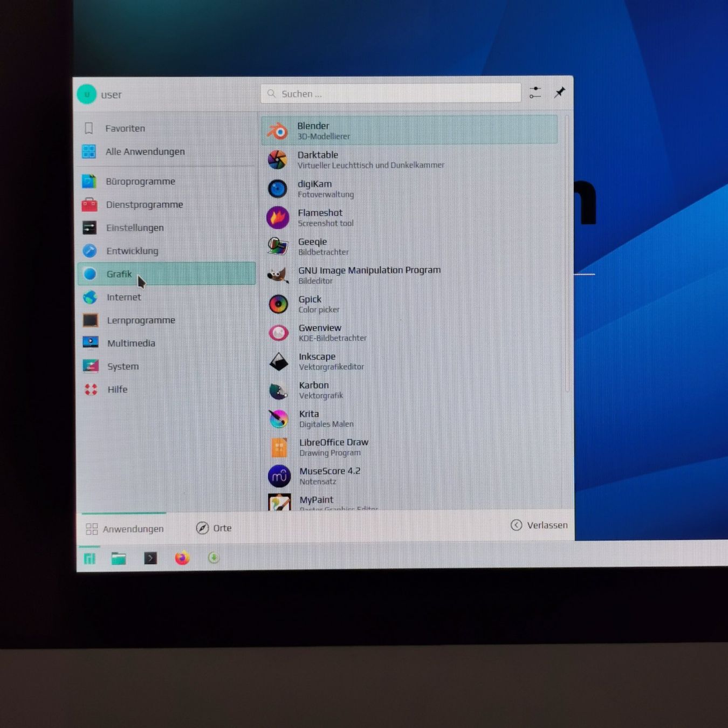Start digiKam photo management
Viewport: 728px width, 728px height.
coord(409,189)
